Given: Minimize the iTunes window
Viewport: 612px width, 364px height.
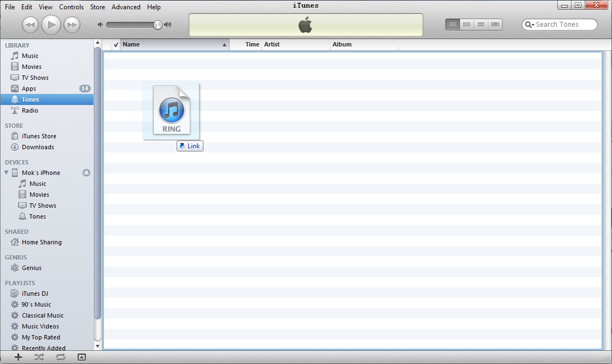Looking at the screenshot, I should point(564,5).
